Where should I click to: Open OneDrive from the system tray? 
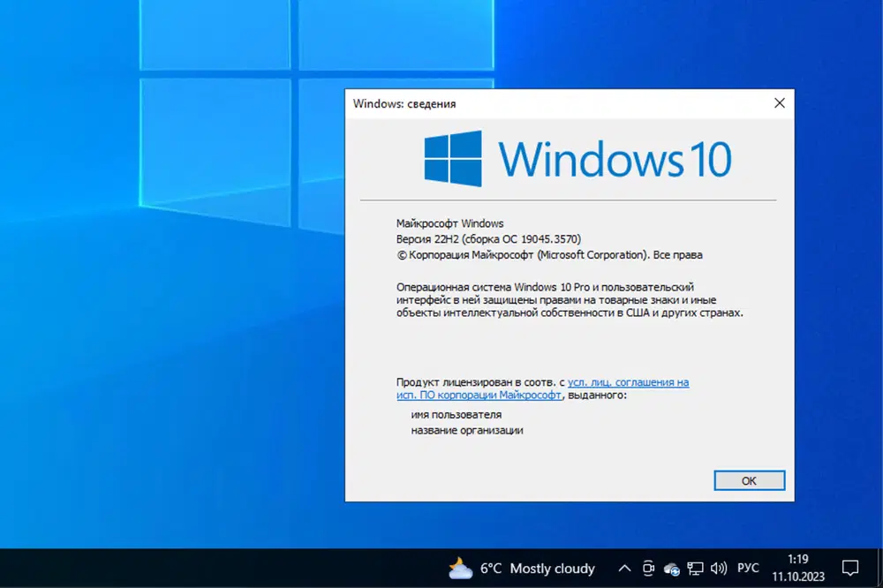click(x=671, y=569)
